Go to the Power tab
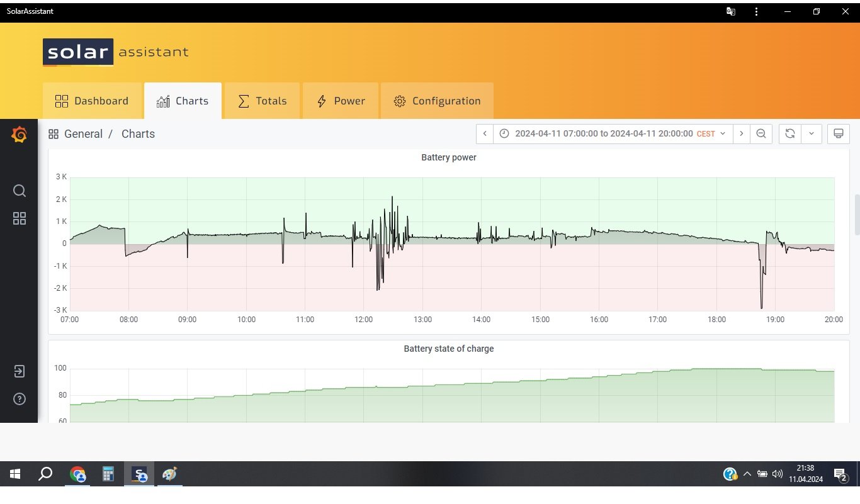 coord(341,101)
